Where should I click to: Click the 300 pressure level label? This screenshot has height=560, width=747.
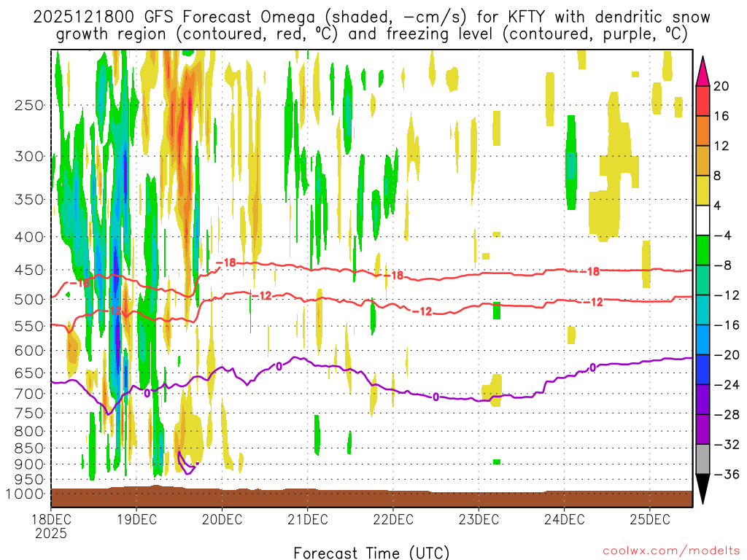click(x=29, y=156)
